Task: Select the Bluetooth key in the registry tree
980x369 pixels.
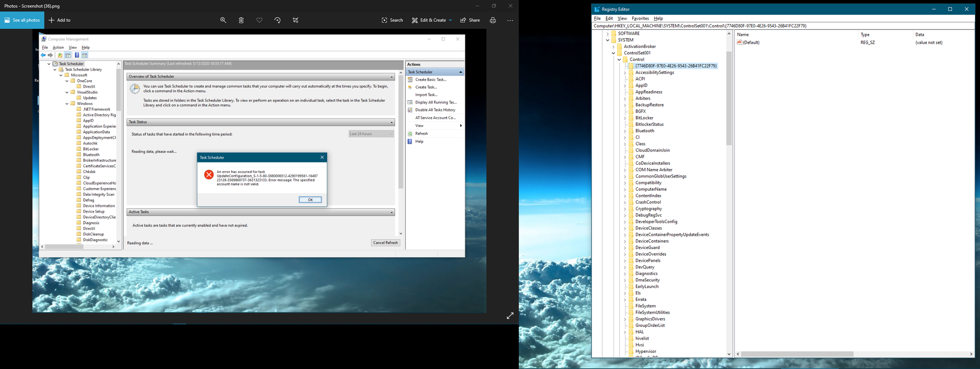Action: pyautogui.click(x=645, y=131)
